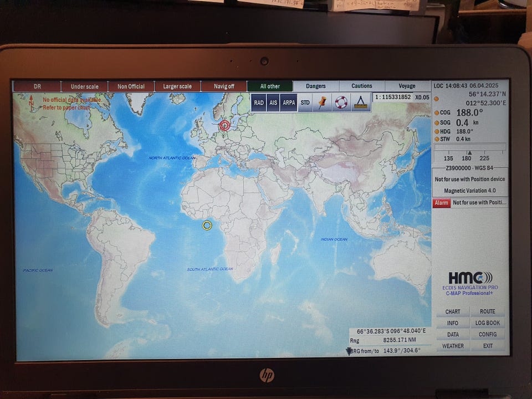The image size is (532, 399).
Task: Click the orange indicator beside COG
Action: tap(437, 113)
